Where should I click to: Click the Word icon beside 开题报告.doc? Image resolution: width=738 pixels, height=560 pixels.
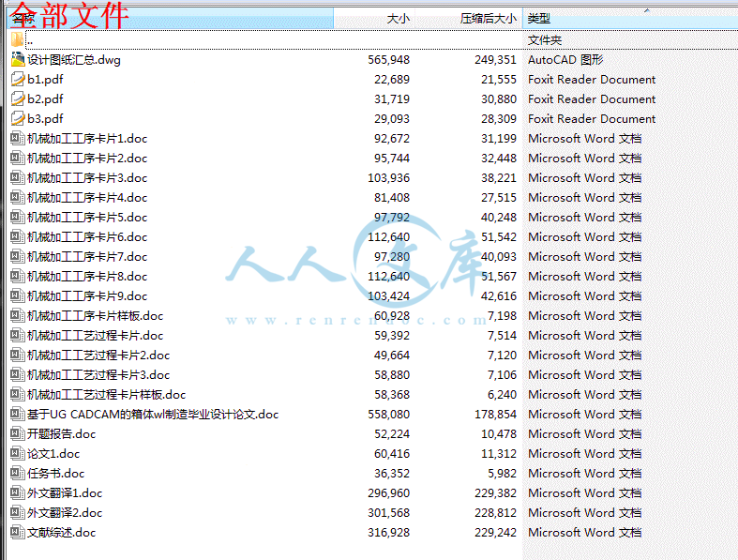tap(17, 434)
